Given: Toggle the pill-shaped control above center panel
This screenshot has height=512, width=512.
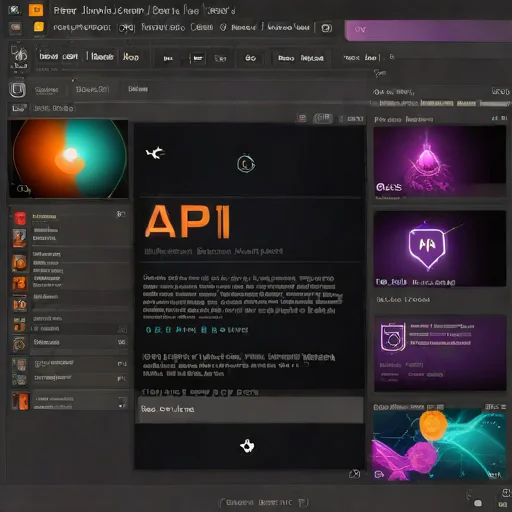Looking at the screenshot, I should click(x=323, y=118).
